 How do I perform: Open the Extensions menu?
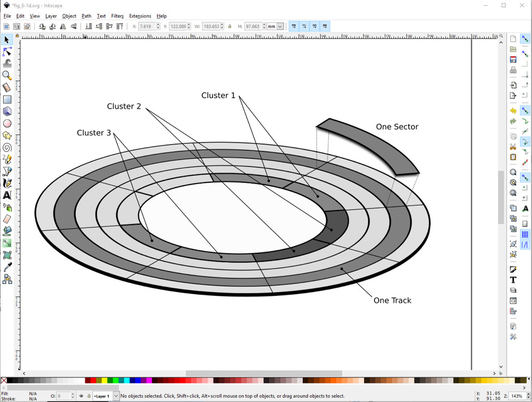point(140,16)
